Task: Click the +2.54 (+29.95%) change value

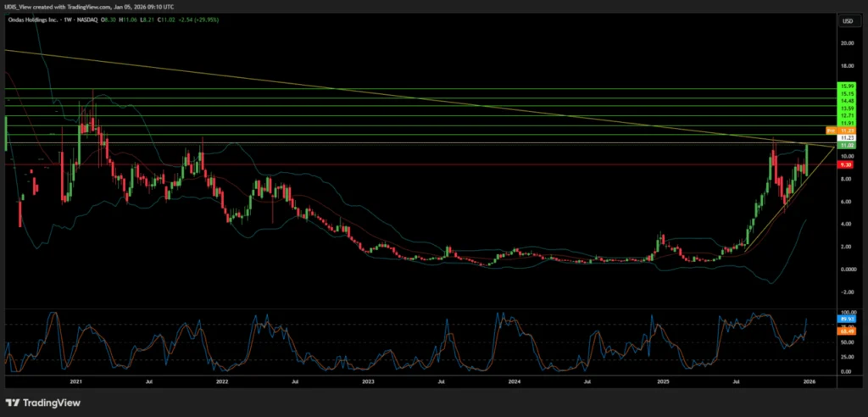Action: click(198, 20)
